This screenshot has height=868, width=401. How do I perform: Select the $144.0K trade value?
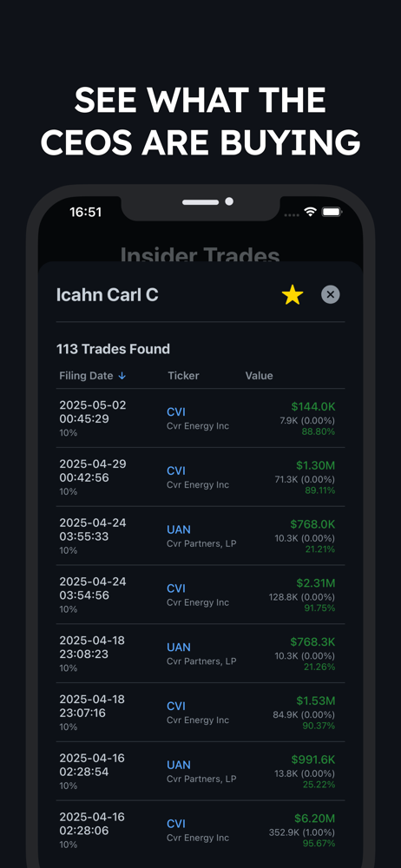point(313,407)
